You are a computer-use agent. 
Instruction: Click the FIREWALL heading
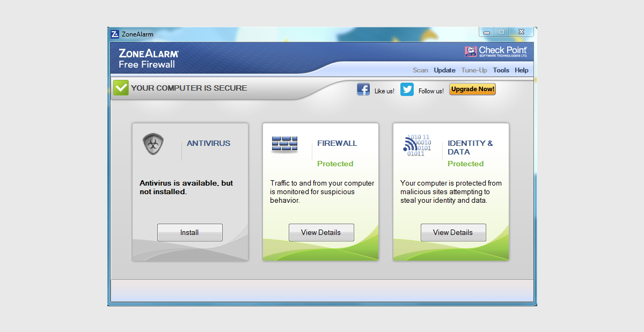(x=337, y=143)
